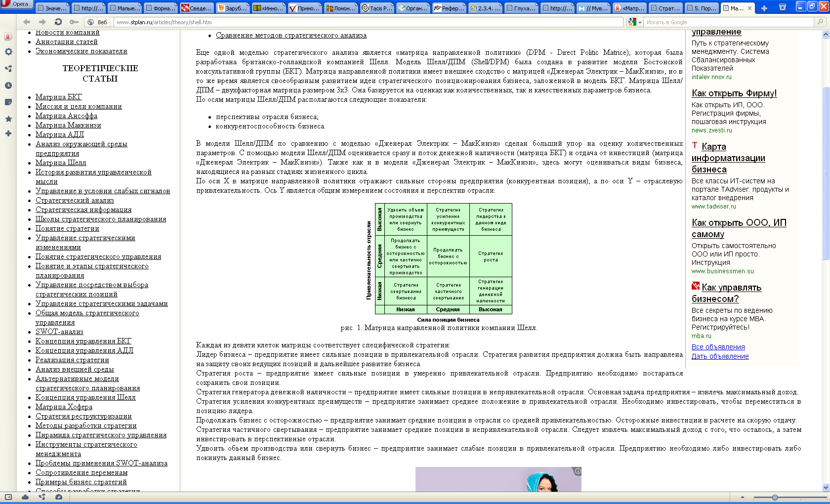
Task: Open the Концепция управления Шелл link
Action: 85,397
